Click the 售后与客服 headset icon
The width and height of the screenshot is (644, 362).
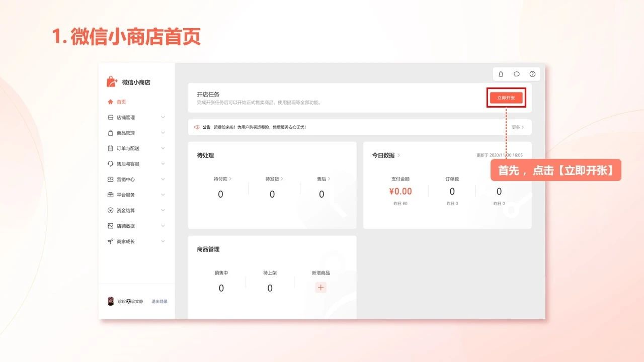coord(111,164)
